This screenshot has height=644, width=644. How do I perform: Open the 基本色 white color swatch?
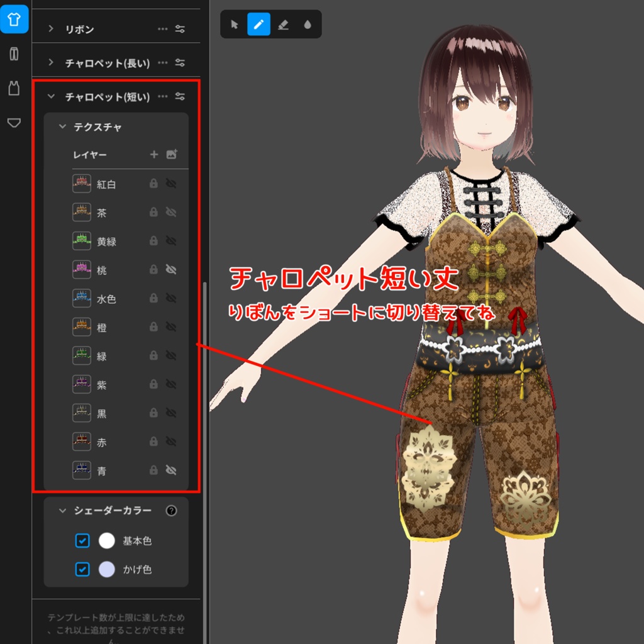coord(107,540)
